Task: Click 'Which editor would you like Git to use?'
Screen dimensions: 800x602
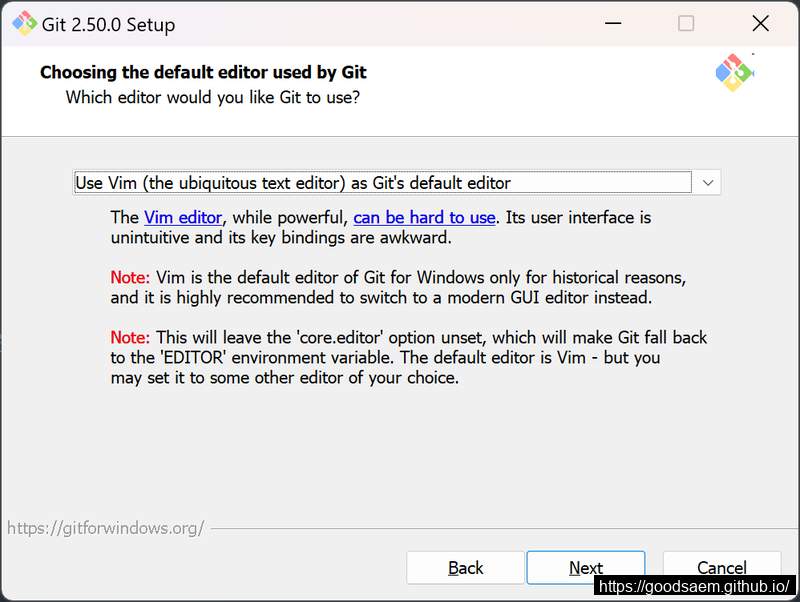Action: 213,97
